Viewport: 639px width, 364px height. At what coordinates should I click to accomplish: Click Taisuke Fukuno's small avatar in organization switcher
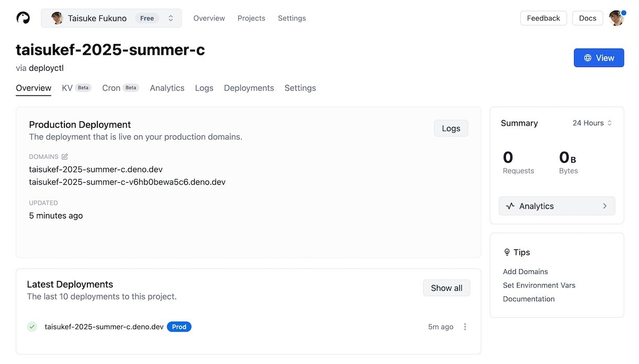click(x=57, y=18)
